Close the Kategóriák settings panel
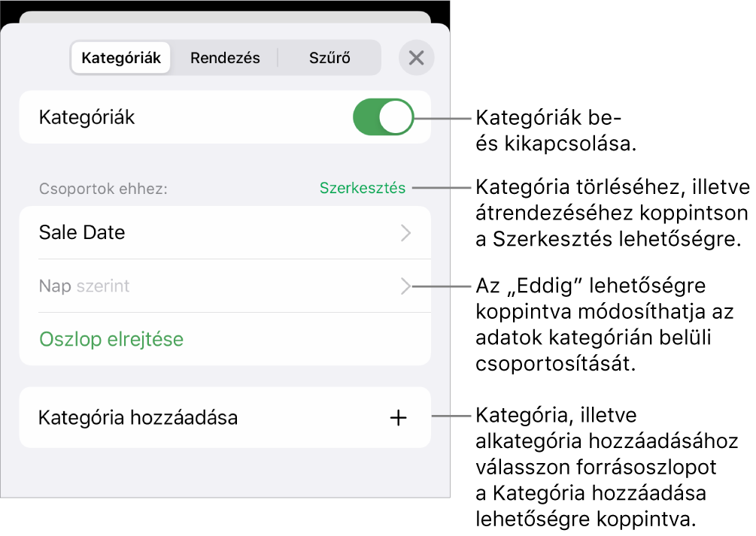 [x=416, y=58]
